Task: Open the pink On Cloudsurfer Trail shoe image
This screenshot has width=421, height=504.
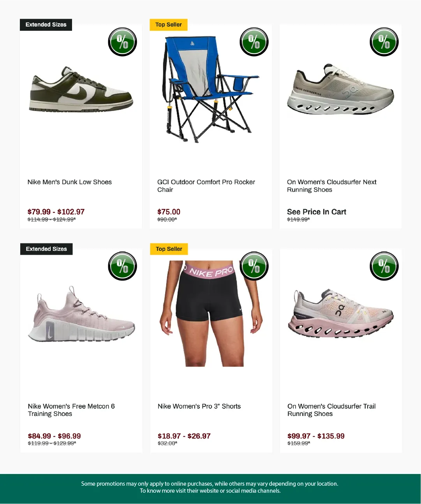Action: click(341, 314)
